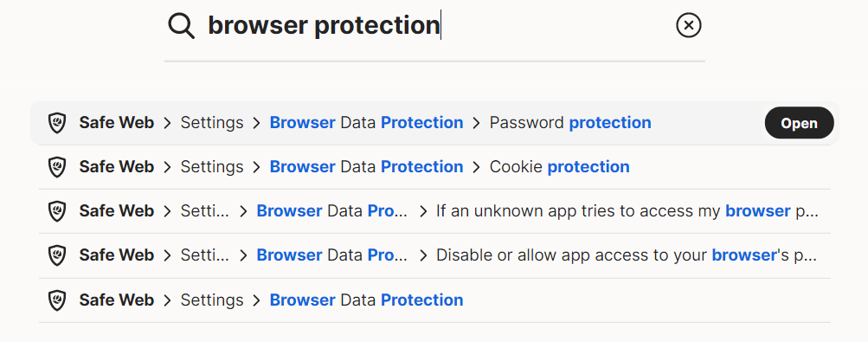868x342 pixels.
Task: Click shield icon on unknown app result
Action: click(x=57, y=211)
